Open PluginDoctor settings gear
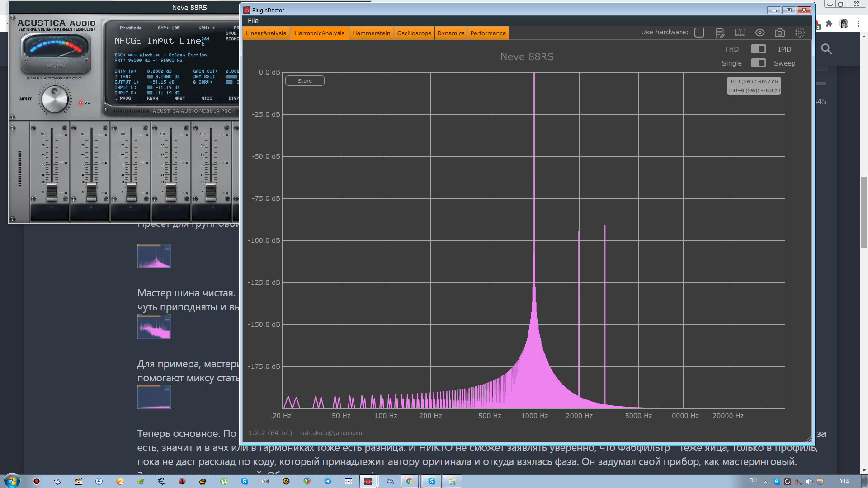The image size is (868, 488). (799, 33)
